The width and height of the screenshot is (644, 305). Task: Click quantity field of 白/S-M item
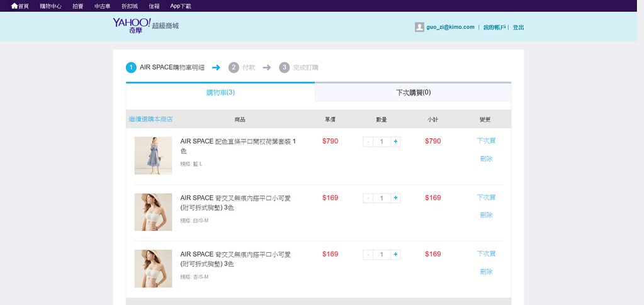(x=381, y=198)
